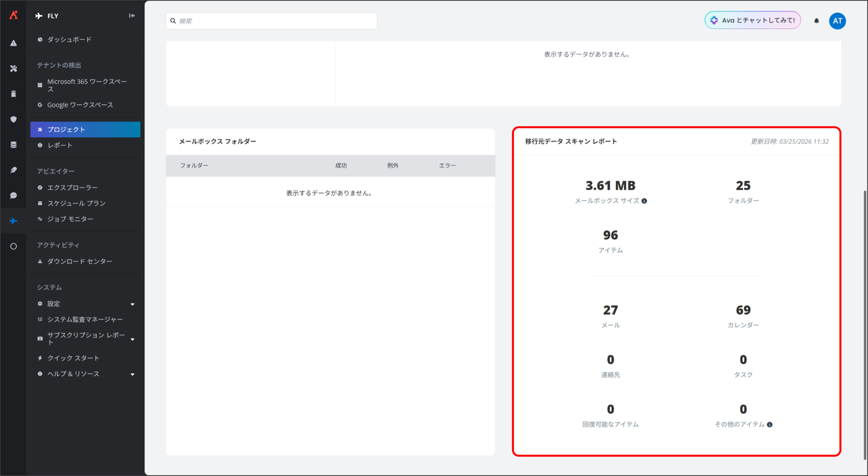This screenshot has width=868, height=476.
Task: Open プロジェクト in sidebar
Action: [x=85, y=130]
